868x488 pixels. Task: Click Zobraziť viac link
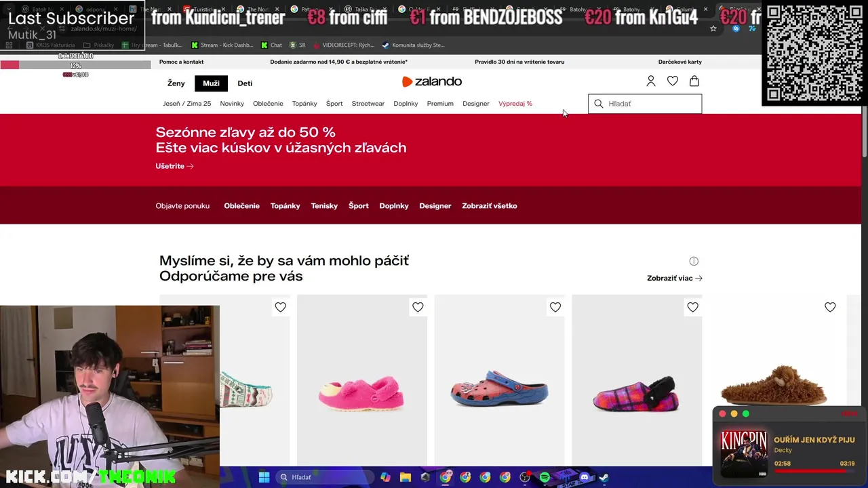point(675,278)
